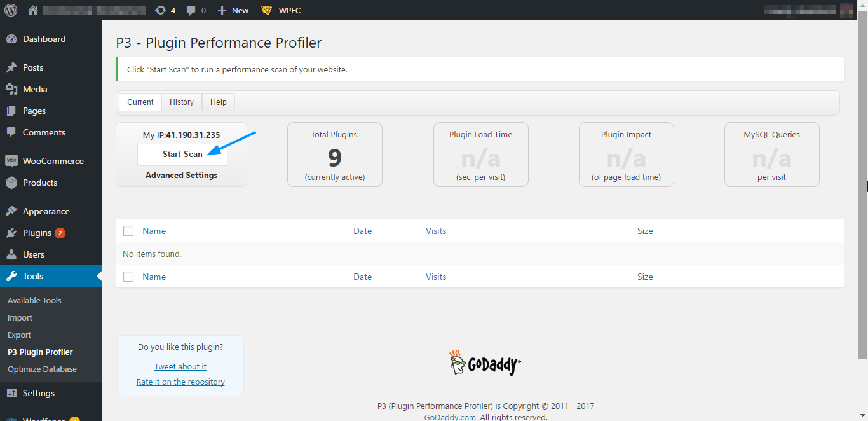Click the No items found row

click(x=480, y=254)
